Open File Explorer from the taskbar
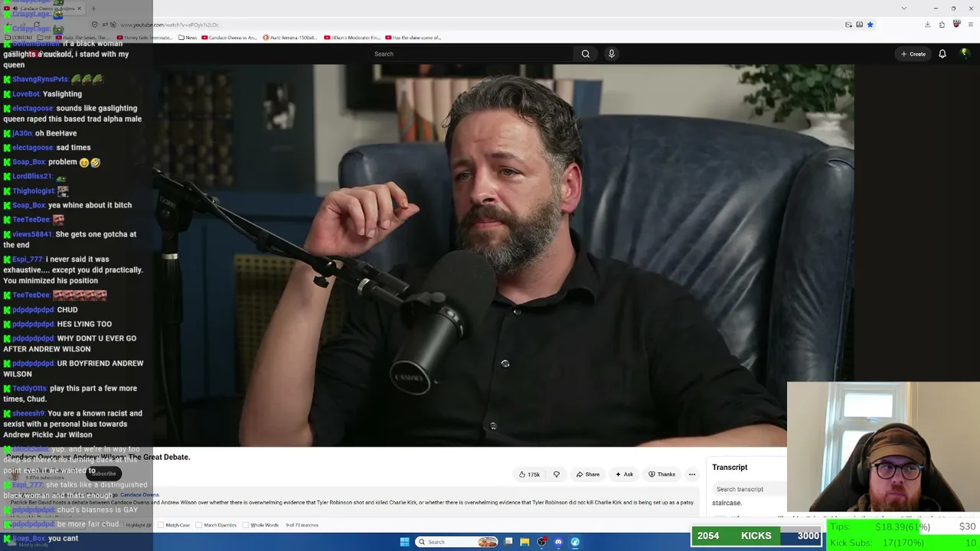Screen dimensions: 980x551 [x=524, y=542]
